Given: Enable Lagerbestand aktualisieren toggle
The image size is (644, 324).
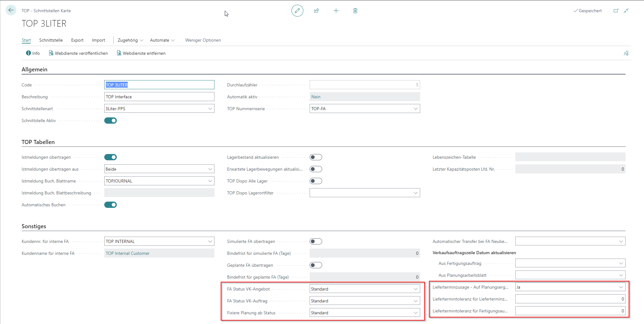Looking at the screenshot, I should click(316, 157).
